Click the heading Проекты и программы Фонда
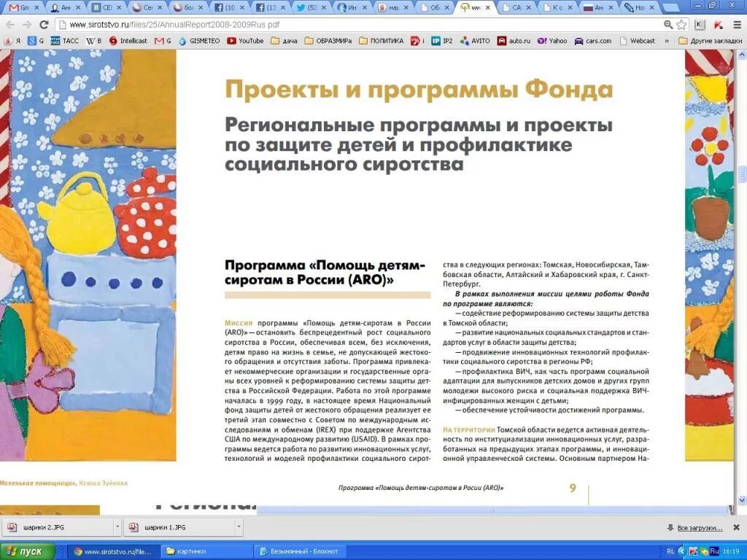The height and width of the screenshot is (560, 747). (x=419, y=90)
